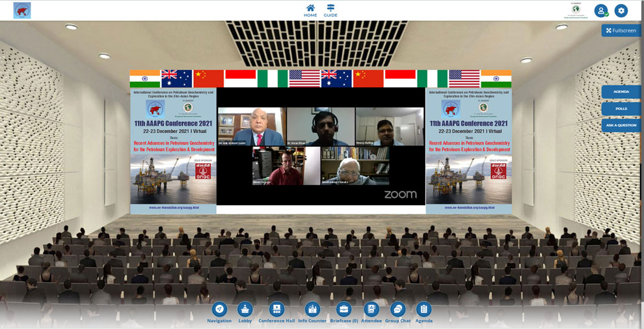Viewport: 644px width, 329px height.
Task: Click the ONGC logo on left banner
Action: click(203, 171)
